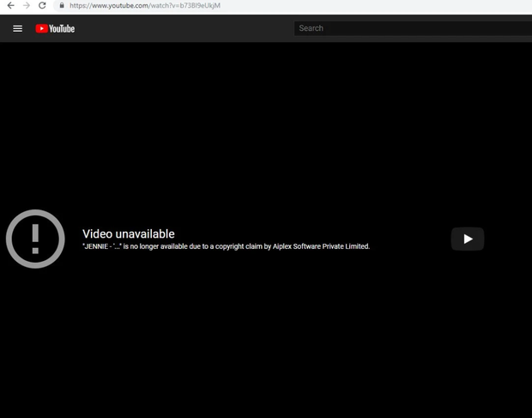
Task: Select the YouTube URL in the address bar
Action: (145, 5)
